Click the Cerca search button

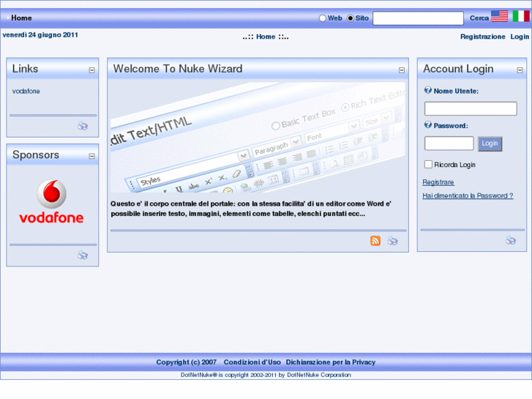click(479, 18)
